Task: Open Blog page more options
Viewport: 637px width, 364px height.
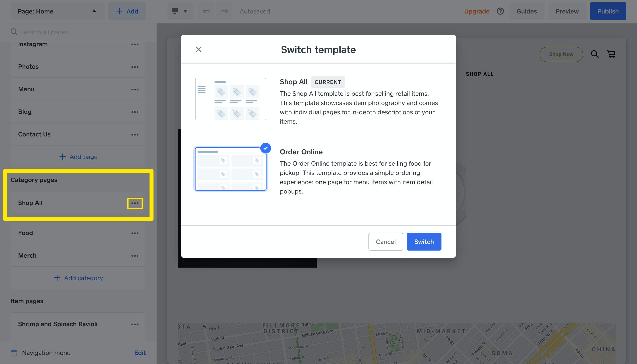Action: pos(135,112)
